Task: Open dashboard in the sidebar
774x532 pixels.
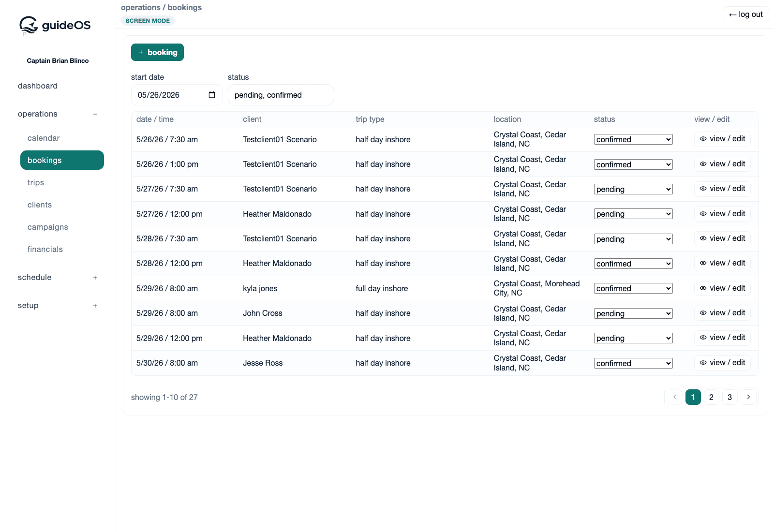Action: [x=38, y=86]
